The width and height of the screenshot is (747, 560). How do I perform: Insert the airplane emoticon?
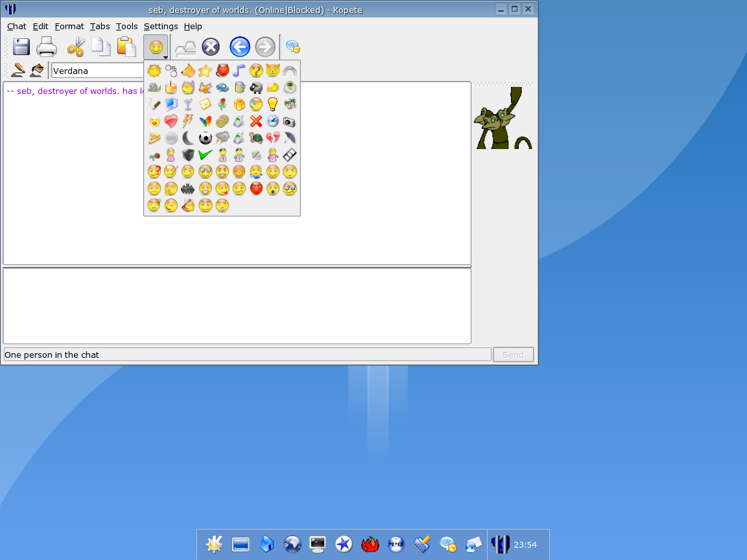click(205, 87)
